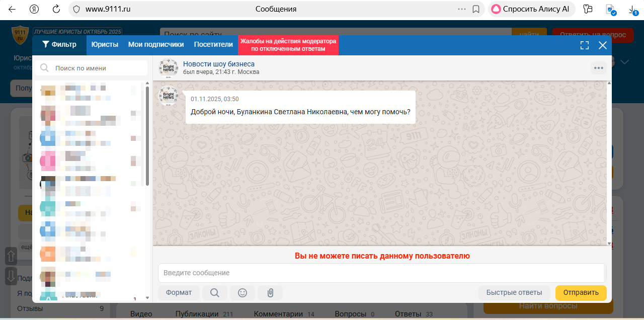The image size is (644, 320).
Task: Open the Быстрые ответы quick replies
Action: [x=514, y=293]
